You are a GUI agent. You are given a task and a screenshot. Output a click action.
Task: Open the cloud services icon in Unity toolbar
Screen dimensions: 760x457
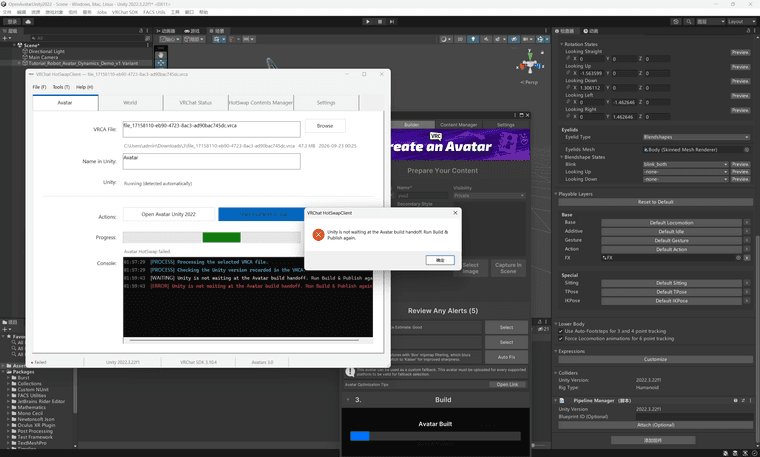[28, 22]
